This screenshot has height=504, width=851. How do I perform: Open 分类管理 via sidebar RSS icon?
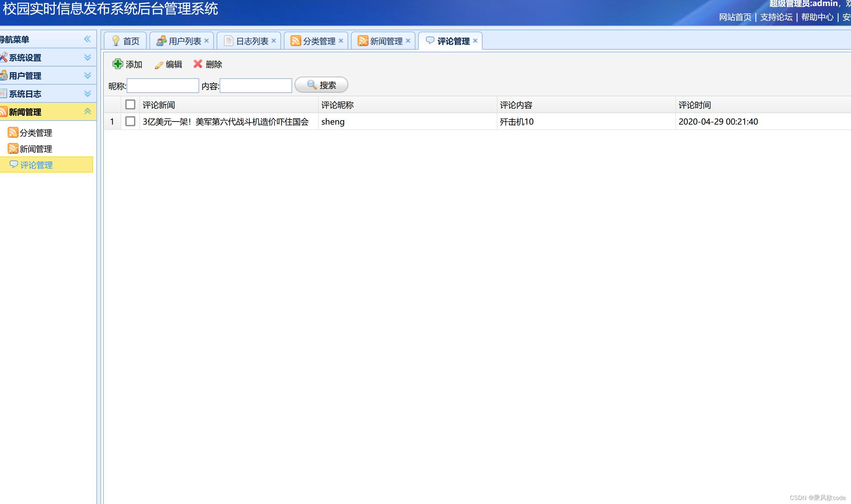(12, 133)
